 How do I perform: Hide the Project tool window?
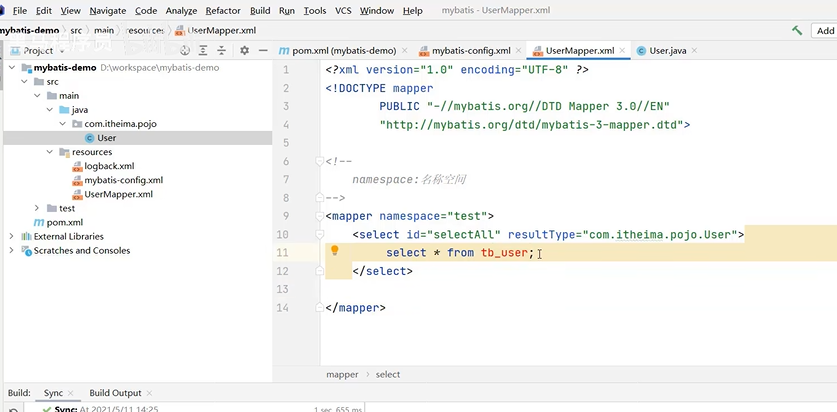[x=263, y=50]
